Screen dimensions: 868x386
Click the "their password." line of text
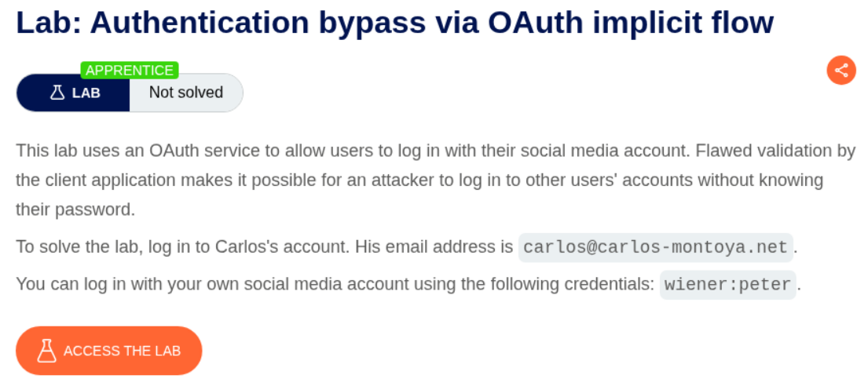(x=75, y=209)
